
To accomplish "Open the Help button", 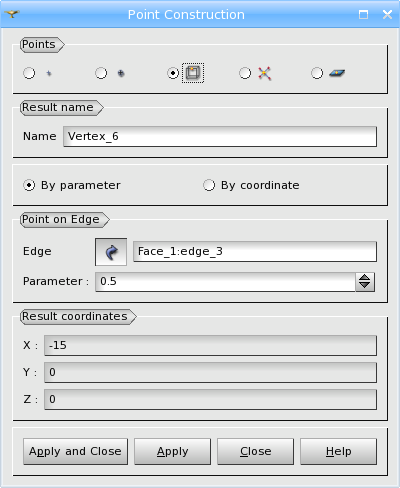I will point(338,451).
